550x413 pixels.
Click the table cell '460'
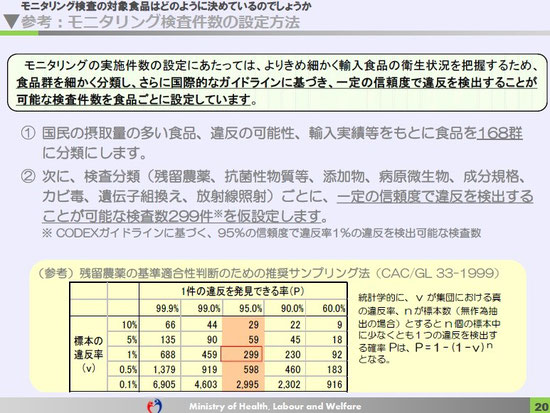[293, 369]
